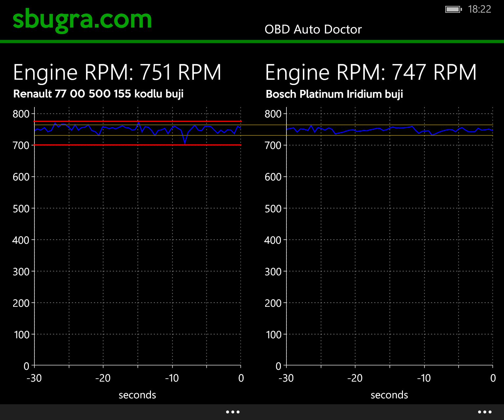Click the sharp RPM dip on the Renault graph
This screenshot has height=420, width=504.
[185, 142]
